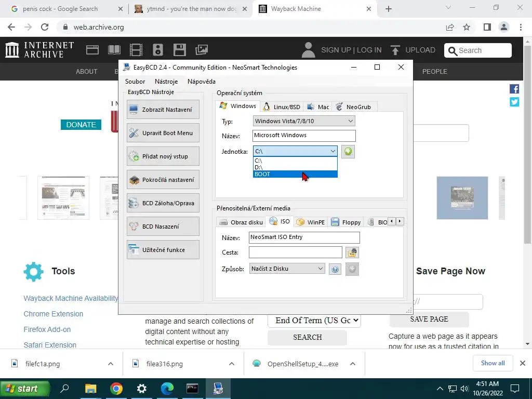Open File Explorer from taskbar
532x399 pixels.
point(90,389)
